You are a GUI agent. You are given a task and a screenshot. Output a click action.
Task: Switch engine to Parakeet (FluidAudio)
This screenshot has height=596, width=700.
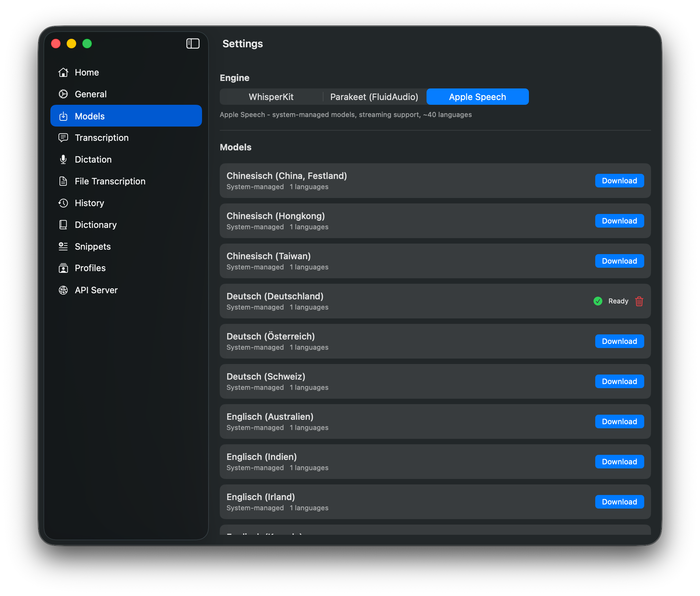coord(374,97)
